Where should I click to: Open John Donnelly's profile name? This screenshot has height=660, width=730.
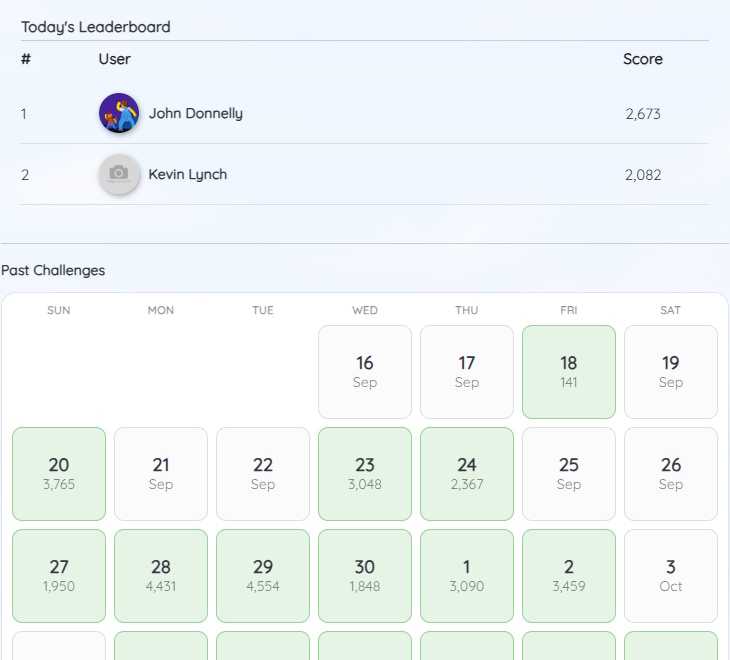click(x=196, y=113)
